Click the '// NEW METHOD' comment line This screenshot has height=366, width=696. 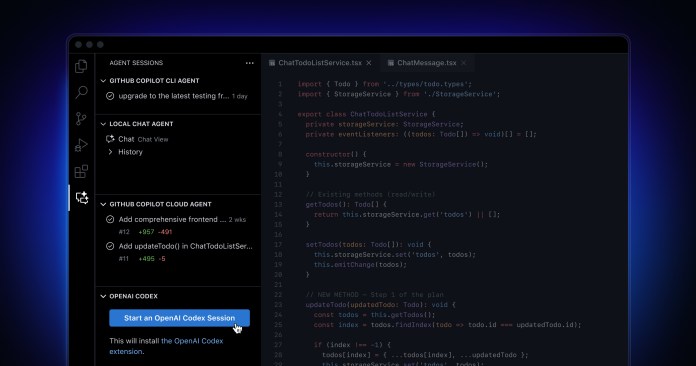coord(375,295)
